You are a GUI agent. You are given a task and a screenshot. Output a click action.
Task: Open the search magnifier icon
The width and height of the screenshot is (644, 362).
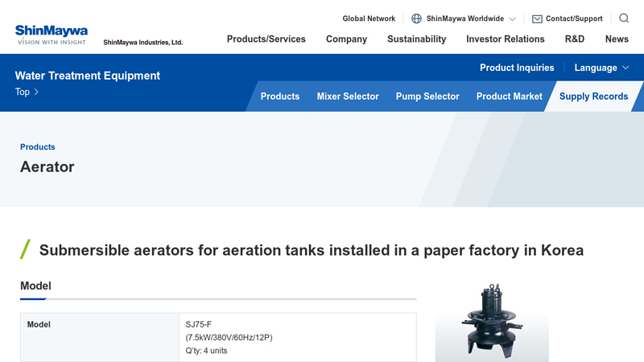coord(624,19)
